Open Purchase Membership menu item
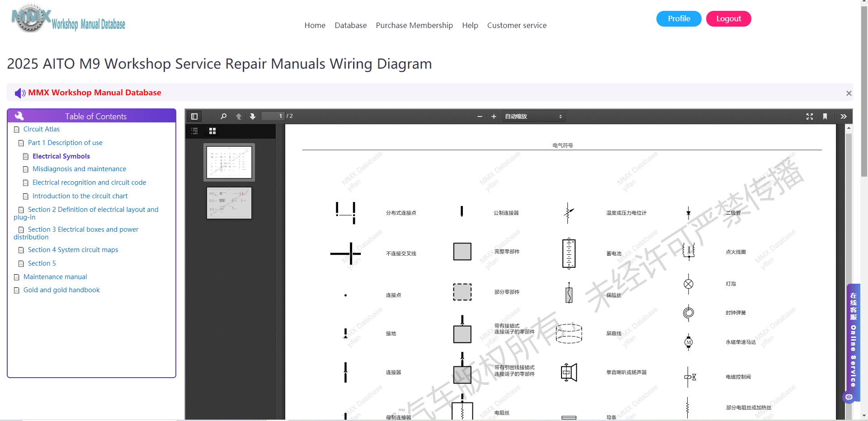868x421 pixels. point(414,25)
